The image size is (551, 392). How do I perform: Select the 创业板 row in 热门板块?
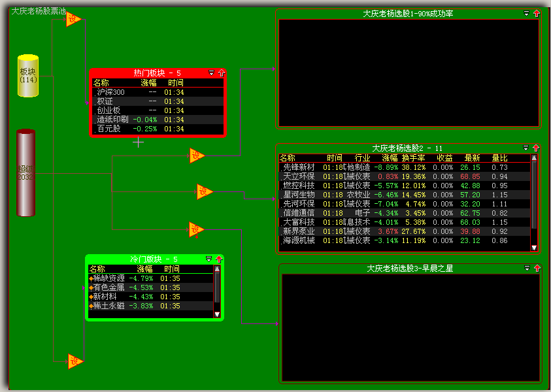tap(158, 110)
